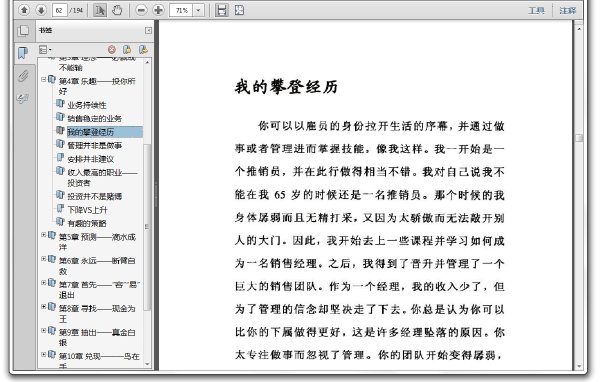Go to the next page with down arrow

click(41, 10)
